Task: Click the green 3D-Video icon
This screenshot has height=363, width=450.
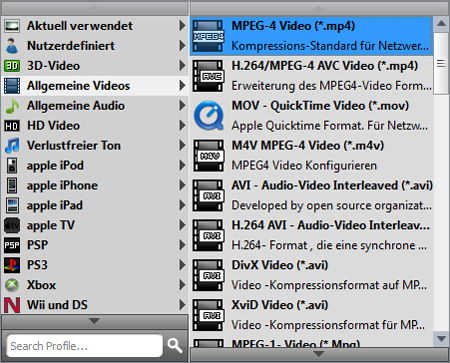Action: point(12,66)
